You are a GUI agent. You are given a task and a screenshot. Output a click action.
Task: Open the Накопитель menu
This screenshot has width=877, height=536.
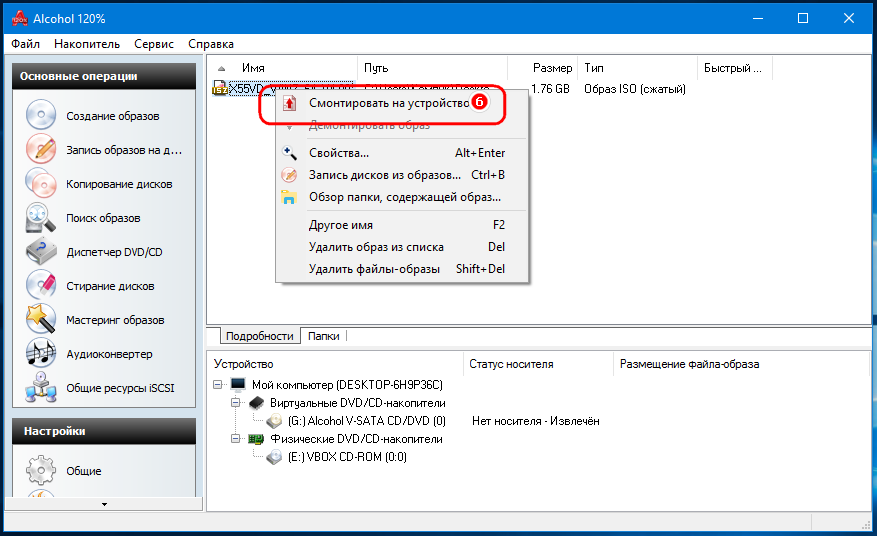[x=87, y=44]
